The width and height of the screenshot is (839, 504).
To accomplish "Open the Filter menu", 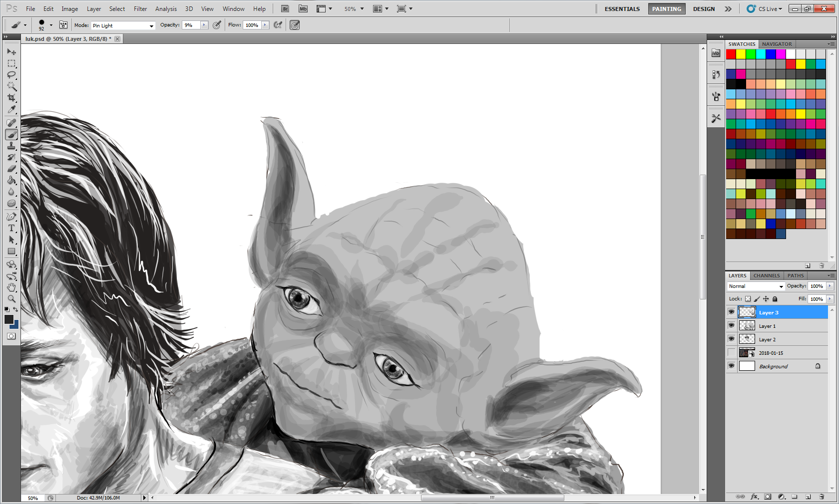I will pyautogui.click(x=140, y=9).
